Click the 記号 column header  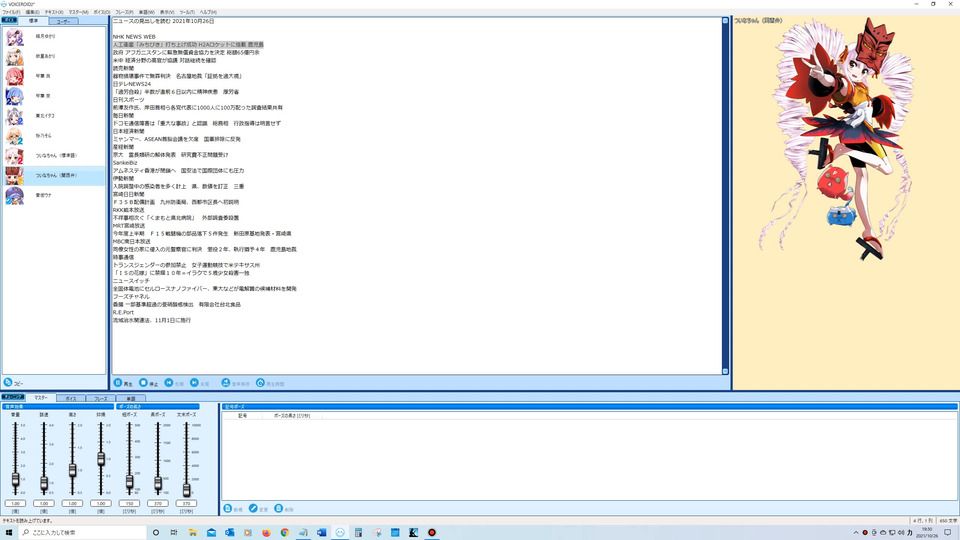(242, 416)
